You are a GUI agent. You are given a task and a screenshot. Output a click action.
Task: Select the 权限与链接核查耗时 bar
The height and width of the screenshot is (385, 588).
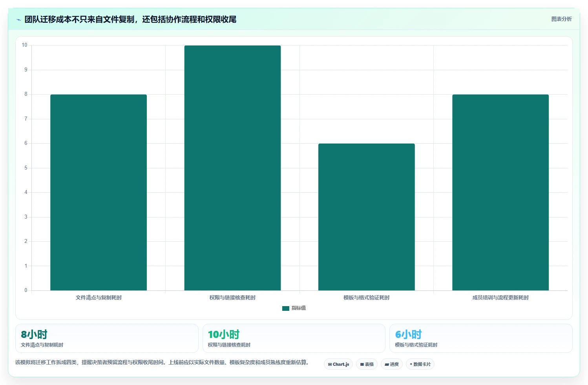pos(232,168)
